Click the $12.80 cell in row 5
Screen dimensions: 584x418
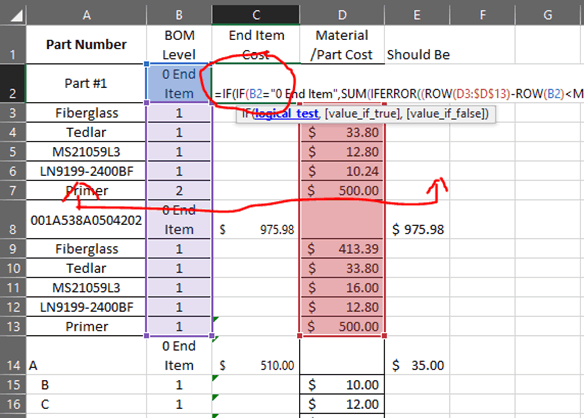coord(342,152)
